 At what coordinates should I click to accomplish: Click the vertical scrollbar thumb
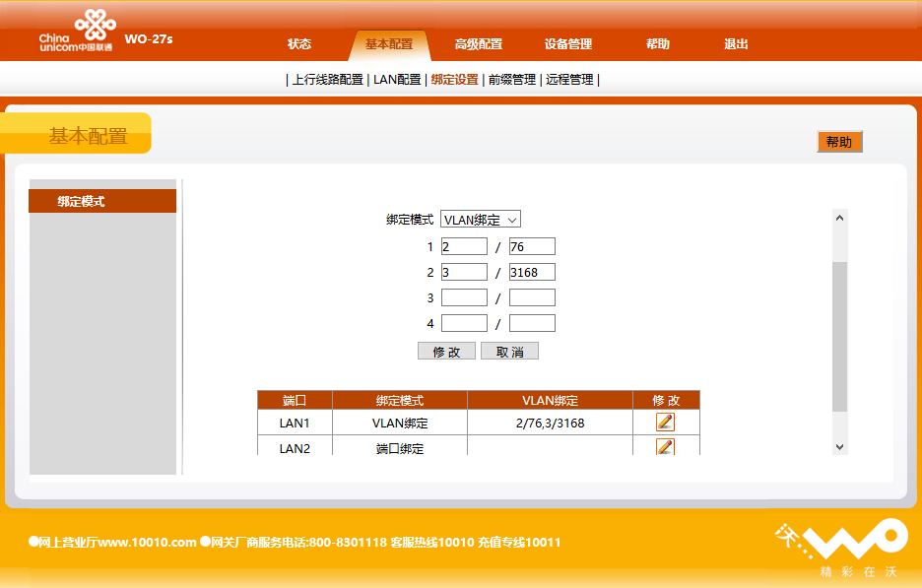839,337
